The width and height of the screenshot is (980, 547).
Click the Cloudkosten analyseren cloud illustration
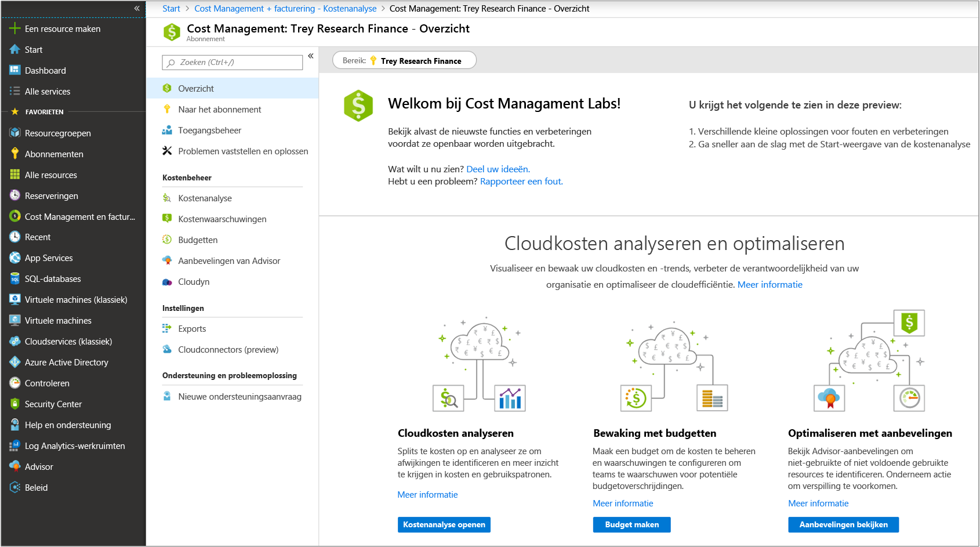tap(479, 364)
